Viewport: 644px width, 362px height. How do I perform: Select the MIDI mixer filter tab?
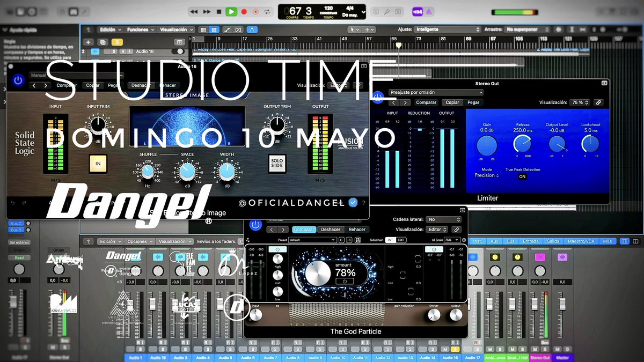[x=608, y=241]
